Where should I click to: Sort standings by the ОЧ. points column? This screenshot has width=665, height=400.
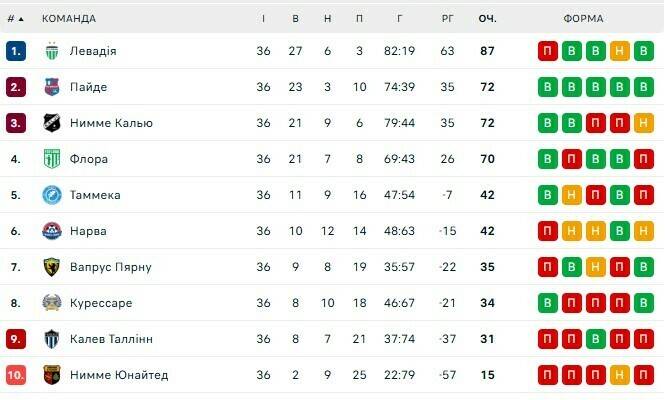pos(488,18)
